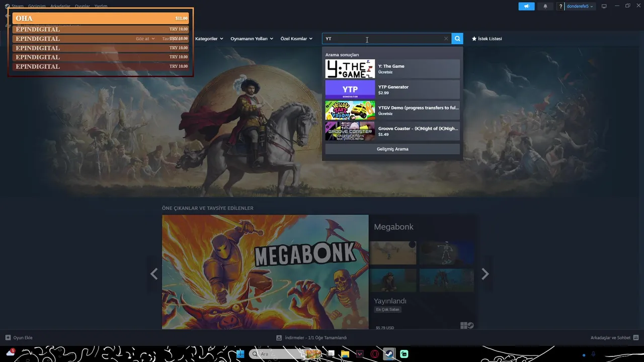The image size is (644, 362).
Task: Click the Gelişmiş Arama button
Action: point(392,149)
